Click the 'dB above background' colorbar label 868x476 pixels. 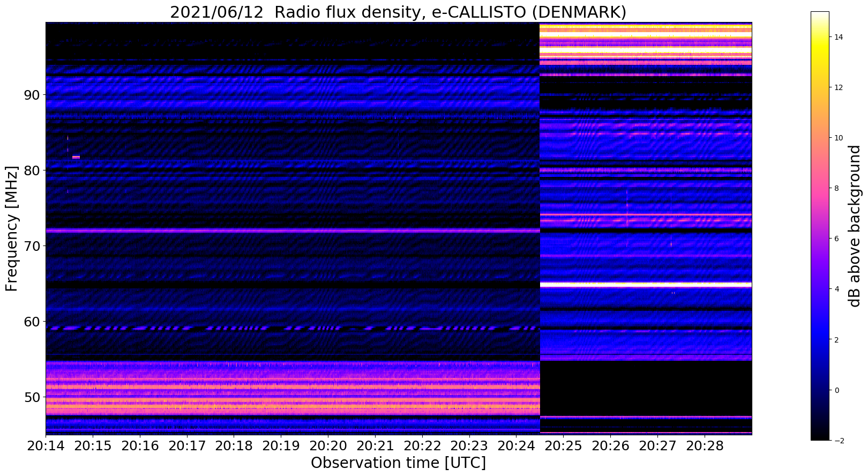[x=854, y=226]
